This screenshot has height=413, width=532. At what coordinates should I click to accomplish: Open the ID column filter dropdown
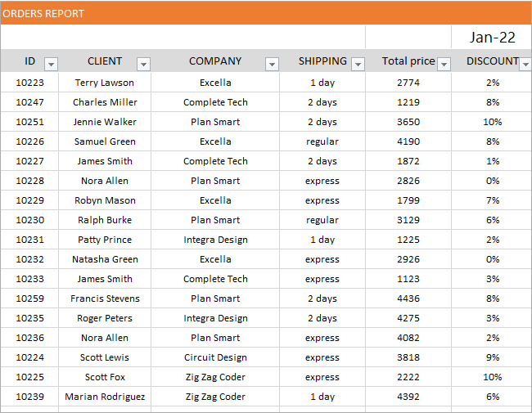tap(52, 64)
